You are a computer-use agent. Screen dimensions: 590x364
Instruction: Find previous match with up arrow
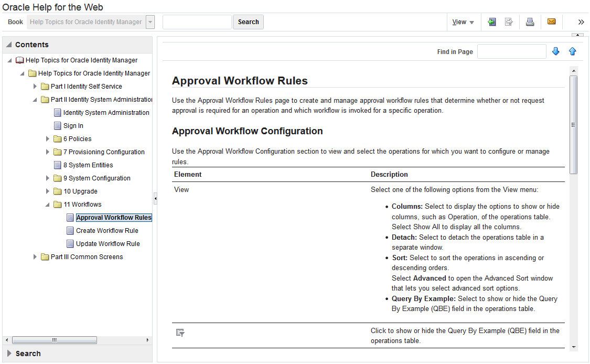point(572,51)
